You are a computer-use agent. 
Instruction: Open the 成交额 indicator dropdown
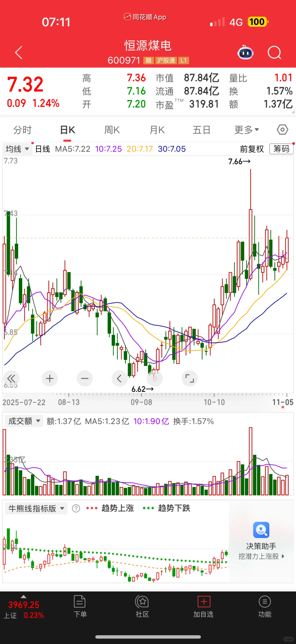(x=24, y=421)
